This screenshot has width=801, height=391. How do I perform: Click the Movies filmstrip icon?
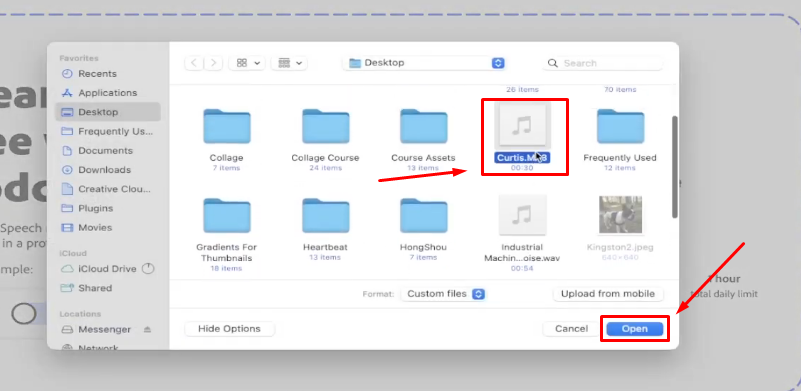pyautogui.click(x=67, y=227)
